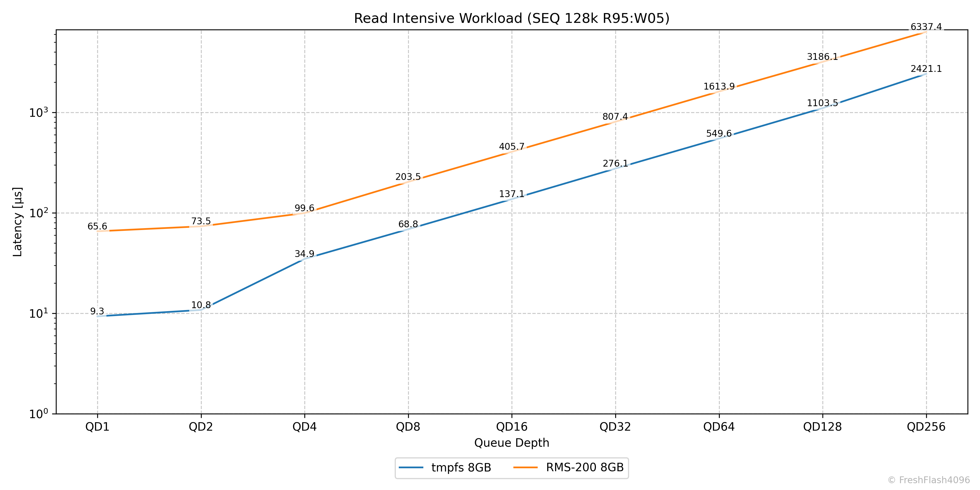The height and width of the screenshot is (490, 980).
Task: Click the Queue Depth axis title
Action: point(511,443)
